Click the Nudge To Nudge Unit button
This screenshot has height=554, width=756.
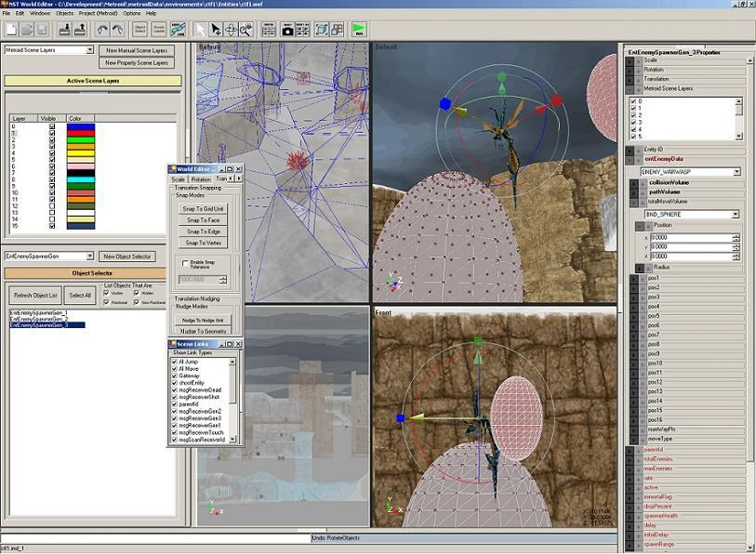pyautogui.click(x=203, y=320)
